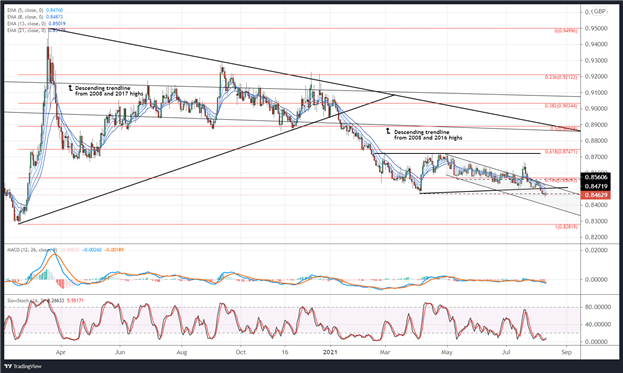This screenshot has height=373, width=623.
Task: Select the EMA 21 indicator legend
Action: point(36,30)
